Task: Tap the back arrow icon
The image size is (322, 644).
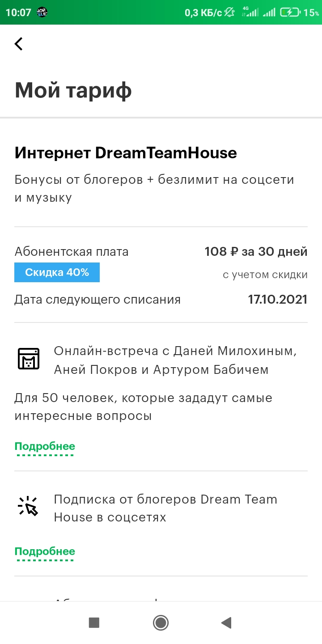Action: pos(19,44)
